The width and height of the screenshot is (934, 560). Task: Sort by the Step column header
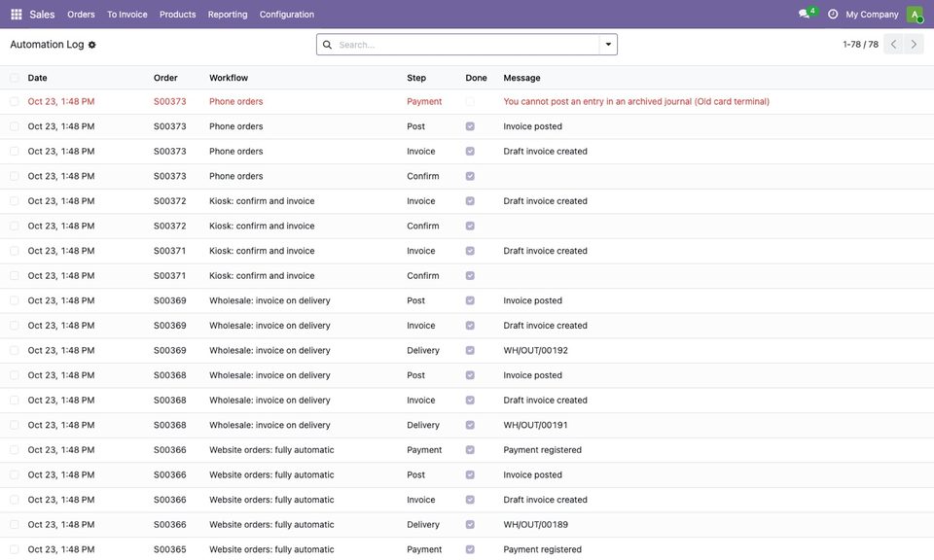point(416,78)
